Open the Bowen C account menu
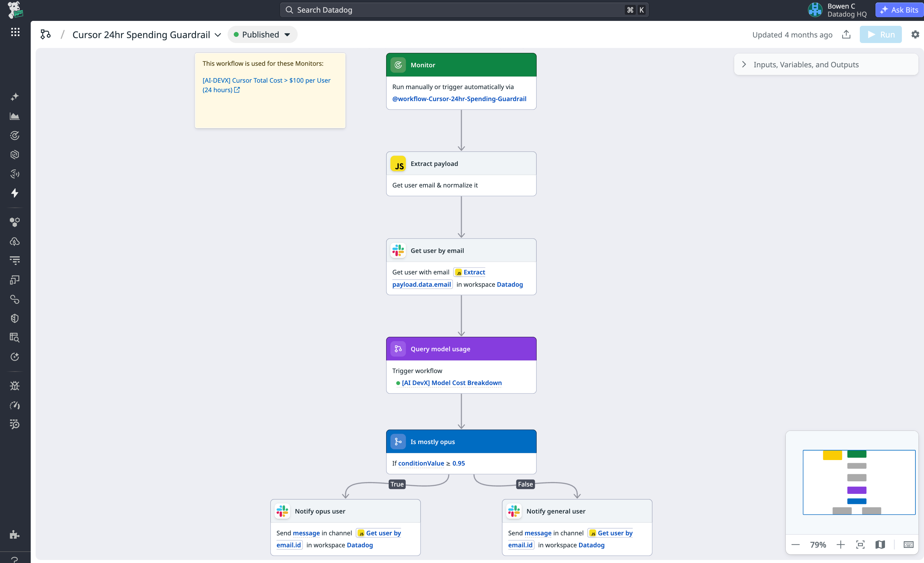 click(x=837, y=10)
